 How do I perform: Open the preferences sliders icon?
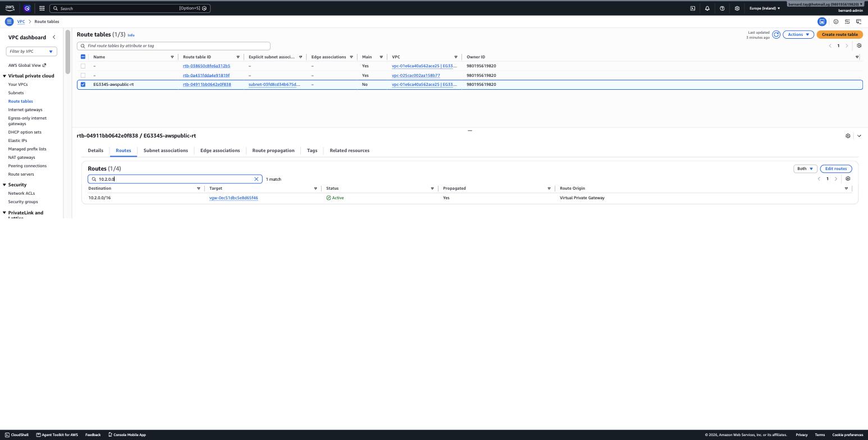click(847, 21)
